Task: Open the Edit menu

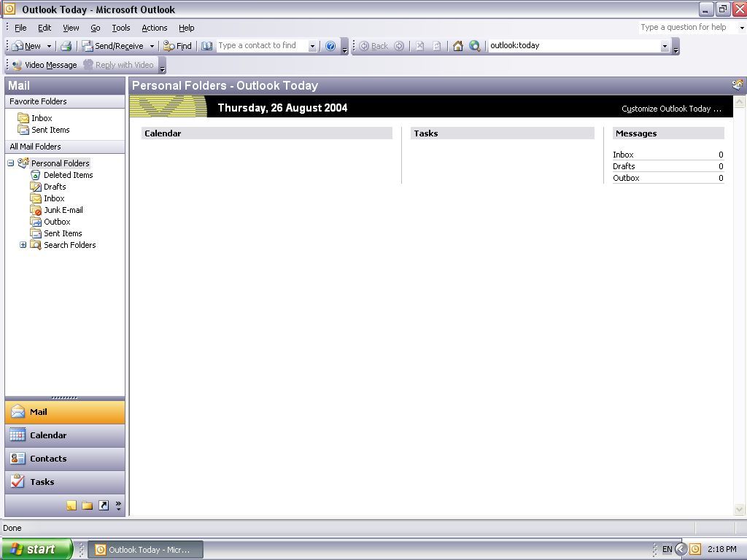Action: click(x=44, y=28)
